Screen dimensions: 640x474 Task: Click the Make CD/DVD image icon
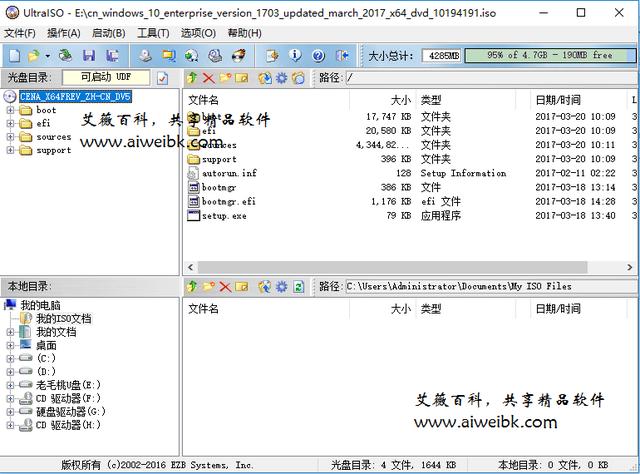[x=145, y=56]
